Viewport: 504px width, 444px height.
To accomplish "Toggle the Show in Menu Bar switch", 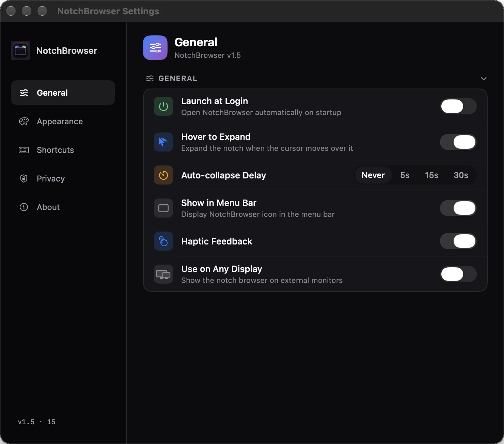I will pyautogui.click(x=458, y=208).
